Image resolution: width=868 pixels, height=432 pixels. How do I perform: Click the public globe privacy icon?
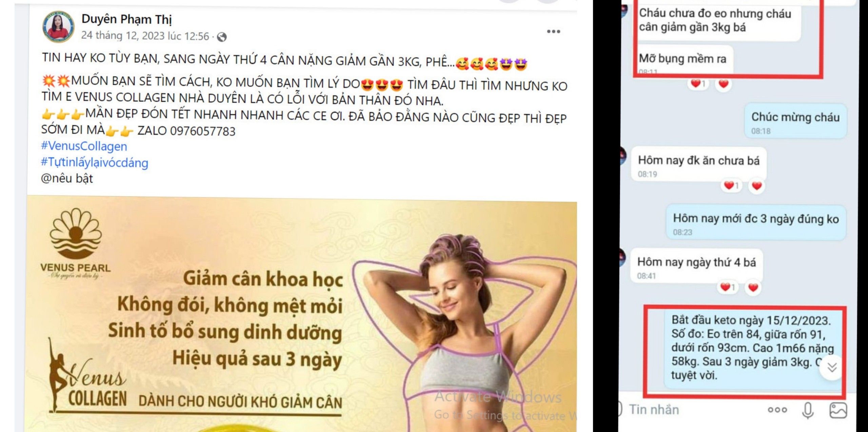tap(222, 37)
